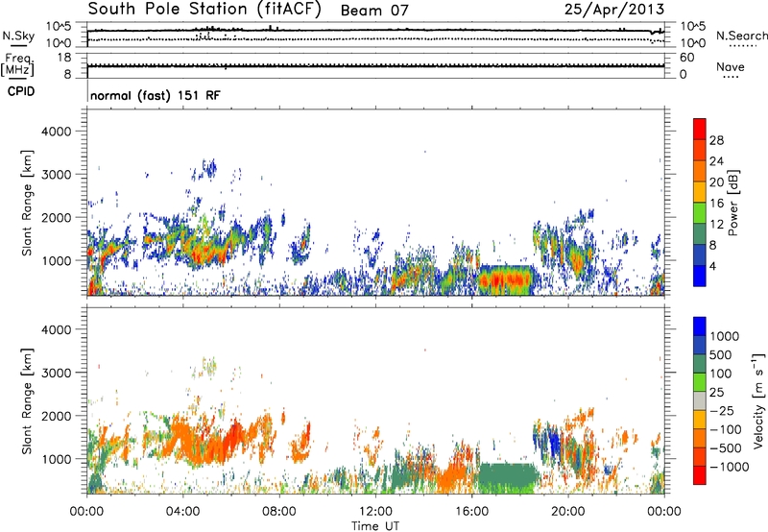Click the 'Power [dB]' colorbar label
Screen dimensions: 768x532
pyautogui.click(x=732, y=203)
